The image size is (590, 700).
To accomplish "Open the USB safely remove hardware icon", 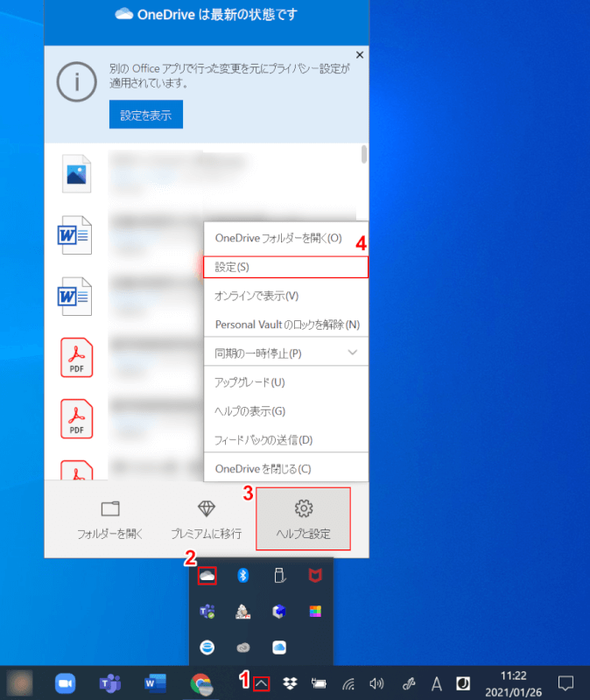I will pyautogui.click(x=279, y=576).
